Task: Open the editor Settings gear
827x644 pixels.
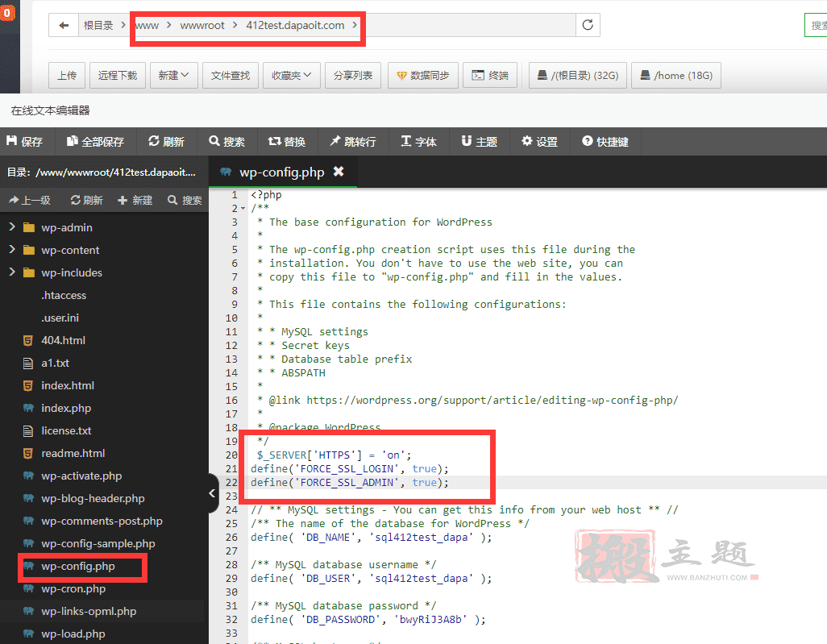Action: (539, 141)
